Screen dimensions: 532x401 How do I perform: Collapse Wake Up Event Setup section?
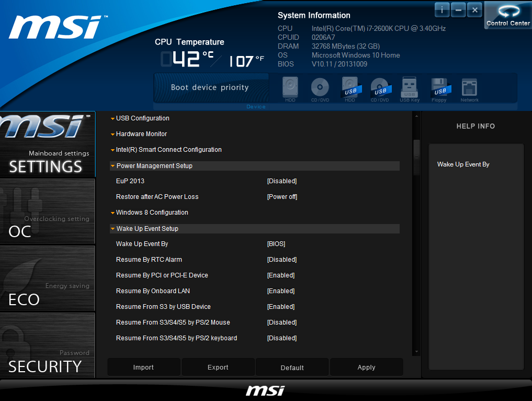point(255,229)
